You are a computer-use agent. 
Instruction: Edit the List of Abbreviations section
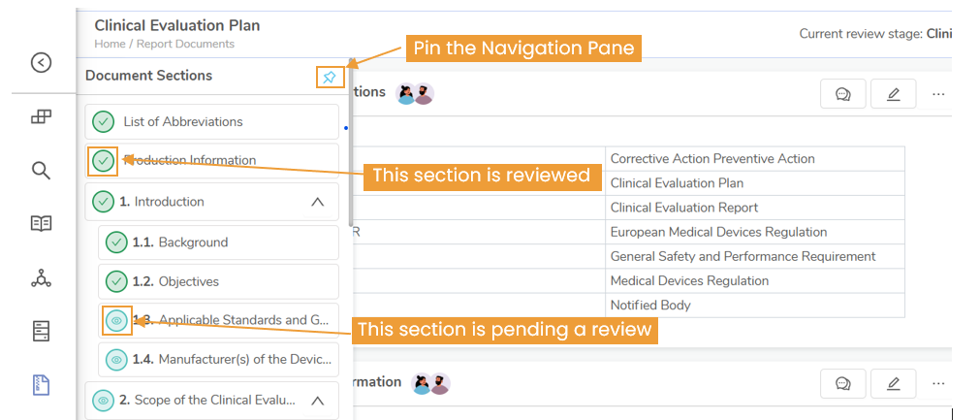[x=893, y=94]
